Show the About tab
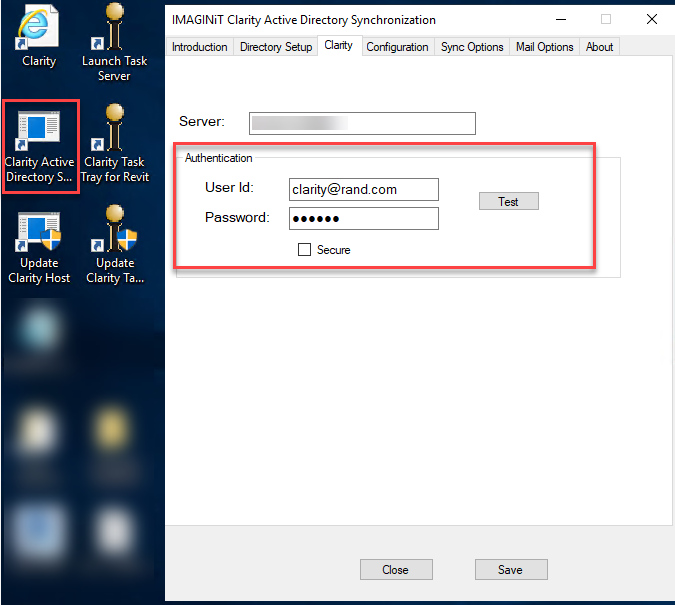 tap(600, 47)
